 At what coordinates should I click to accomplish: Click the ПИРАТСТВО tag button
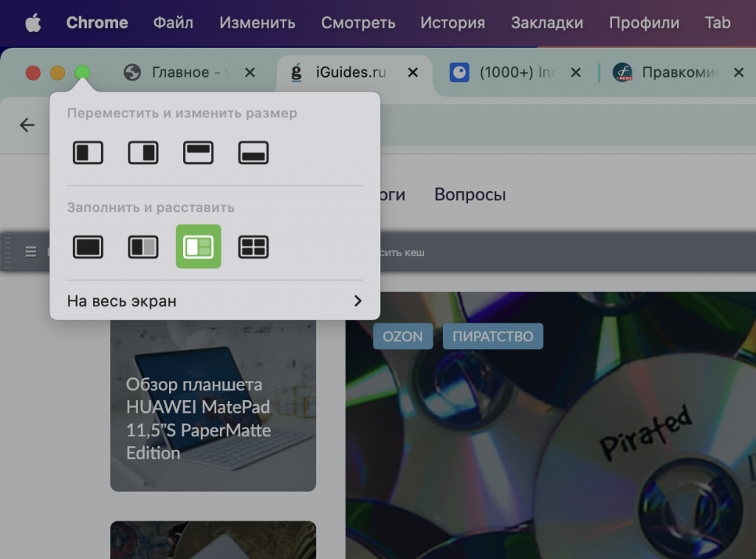coord(492,336)
